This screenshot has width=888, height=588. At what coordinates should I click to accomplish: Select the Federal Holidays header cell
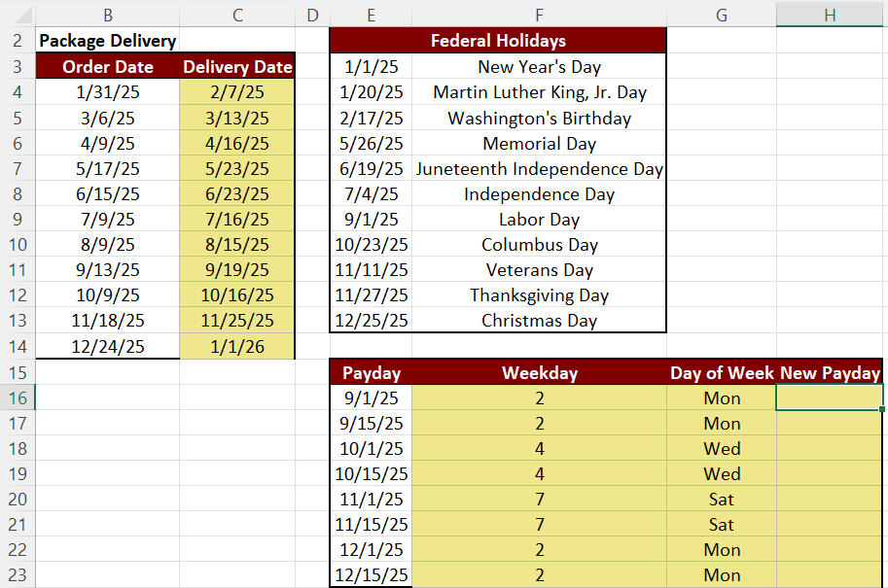pos(497,41)
